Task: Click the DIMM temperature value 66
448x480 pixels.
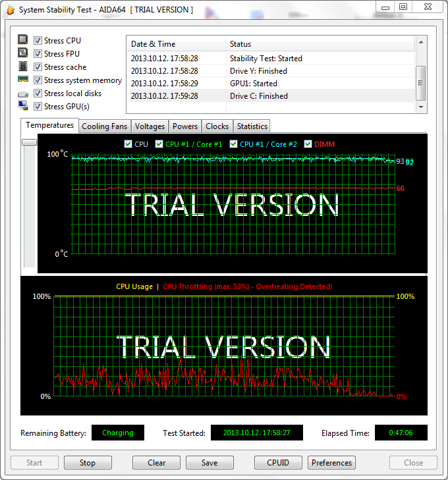Action: click(400, 188)
